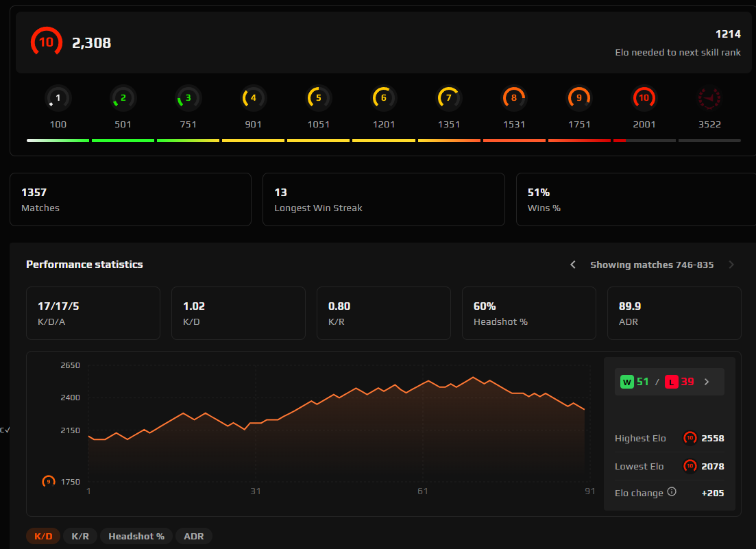Show next matches using the right chevron

[x=731, y=265]
